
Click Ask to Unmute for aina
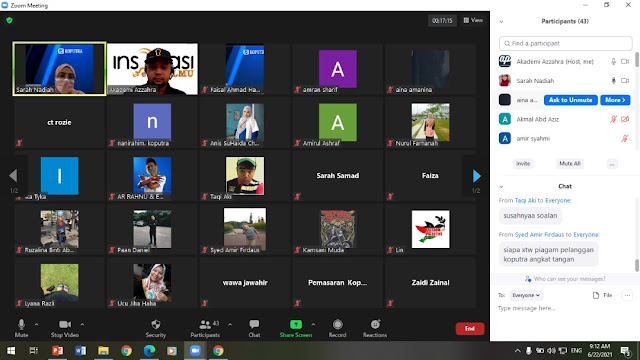click(570, 100)
